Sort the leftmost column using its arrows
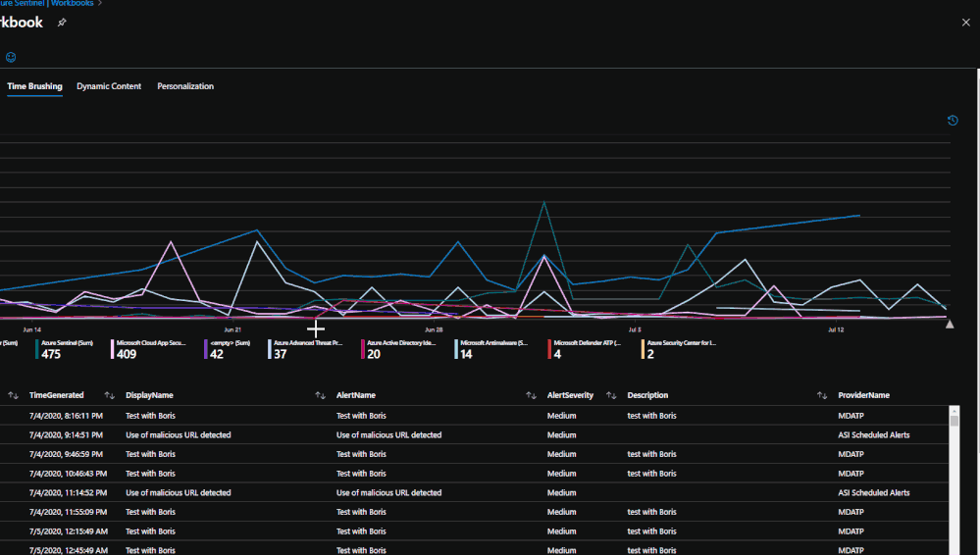The image size is (980, 555). [13, 395]
